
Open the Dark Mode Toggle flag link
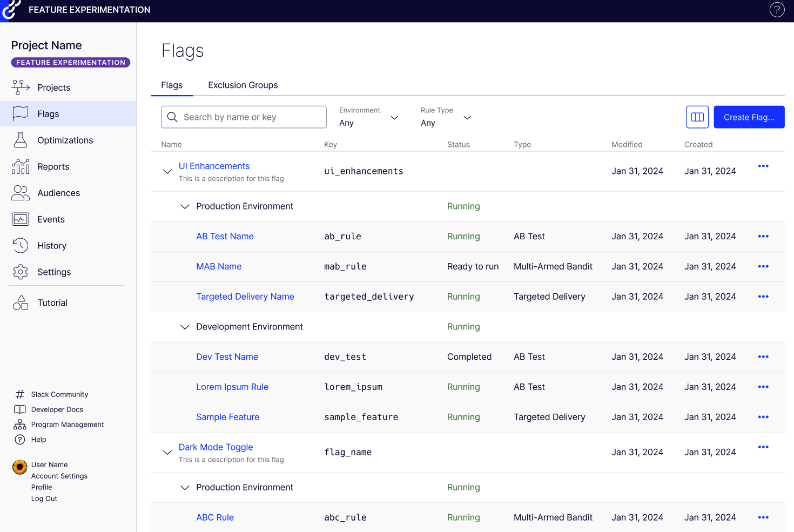216,447
